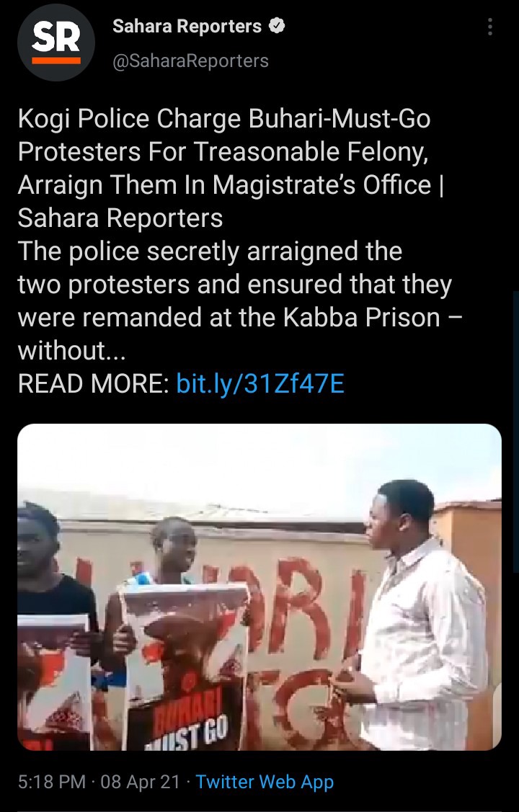Image resolution: width=519 pixels, height=812 pixels.
Task: Click the READ MORE label
Action: tap(94, 384)
